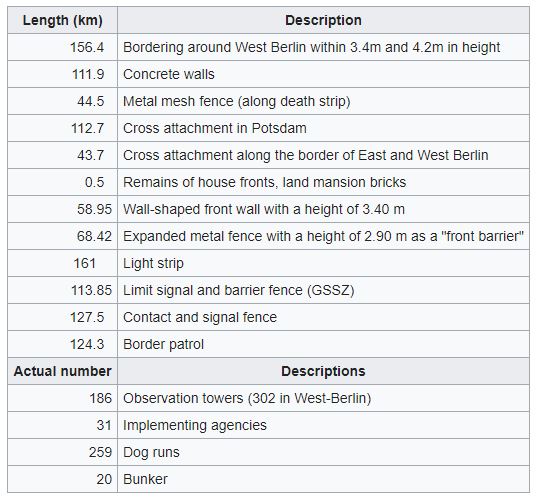Select the 'Border patrol' cell
The image size is (538, 501).
[x=323, y=344]
